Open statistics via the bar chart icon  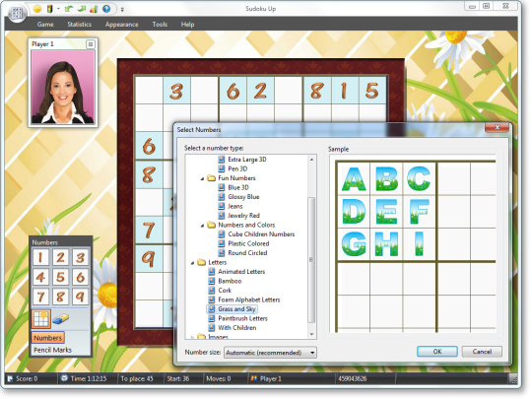point(94,9)
